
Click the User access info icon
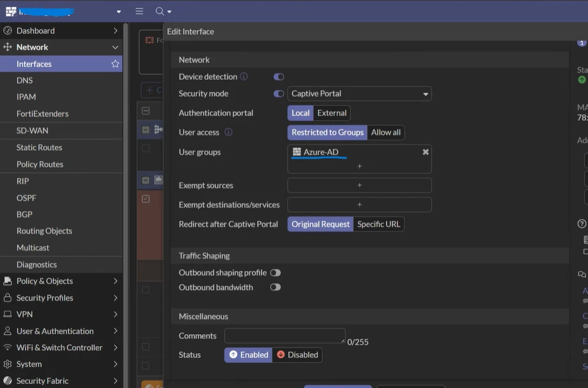[x=228, y=132]
